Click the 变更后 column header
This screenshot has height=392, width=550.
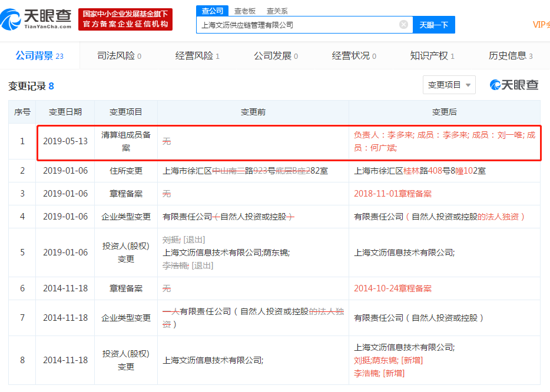[445, 112]
